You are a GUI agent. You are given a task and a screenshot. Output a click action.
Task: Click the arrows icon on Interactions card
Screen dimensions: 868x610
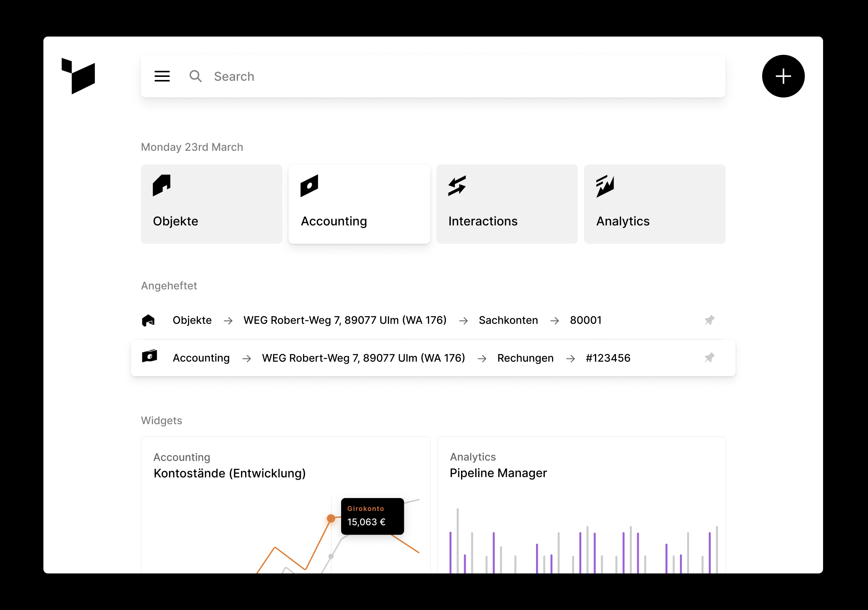pyautogui.click(x=457, y=186)
